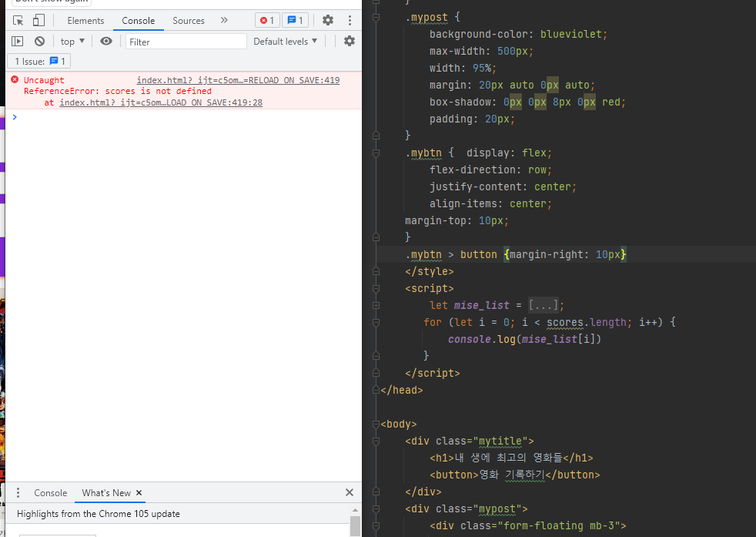Screen dimensions: 756x537
Task: Open the RELOAD_ON_SAVE:419 source link
Action: (x=238, y=80)
